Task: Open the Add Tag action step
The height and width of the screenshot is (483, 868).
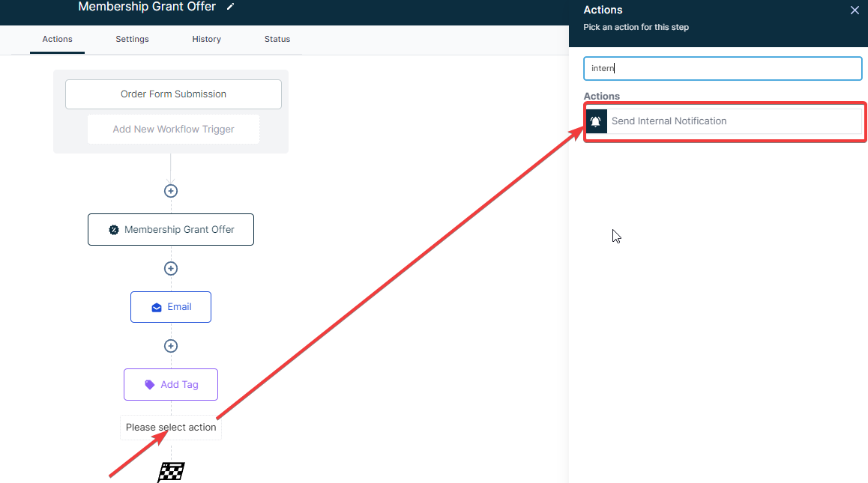Action: coord(170,384)
